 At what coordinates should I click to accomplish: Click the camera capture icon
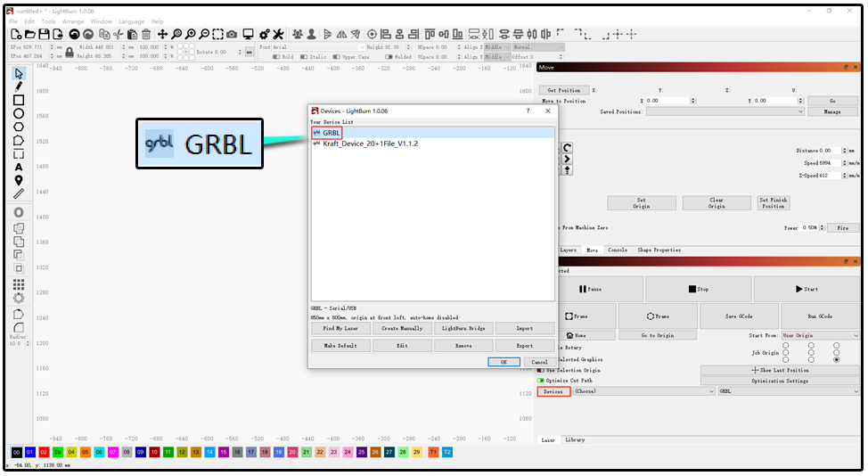coord(232,34)
